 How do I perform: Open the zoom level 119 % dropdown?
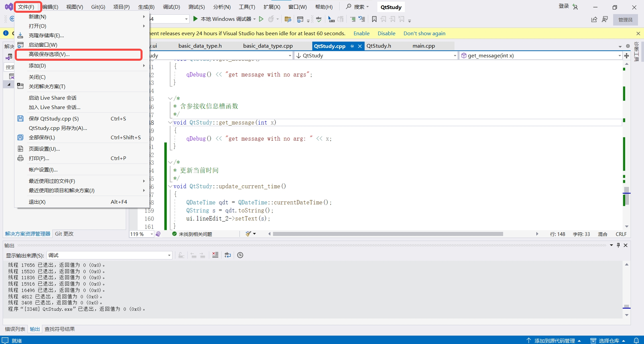(152, 234)
